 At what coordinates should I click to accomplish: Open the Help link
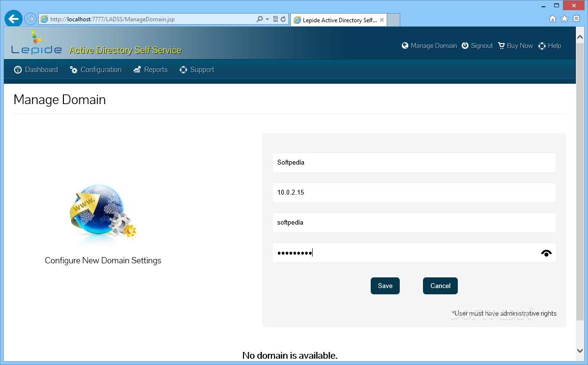555,46
